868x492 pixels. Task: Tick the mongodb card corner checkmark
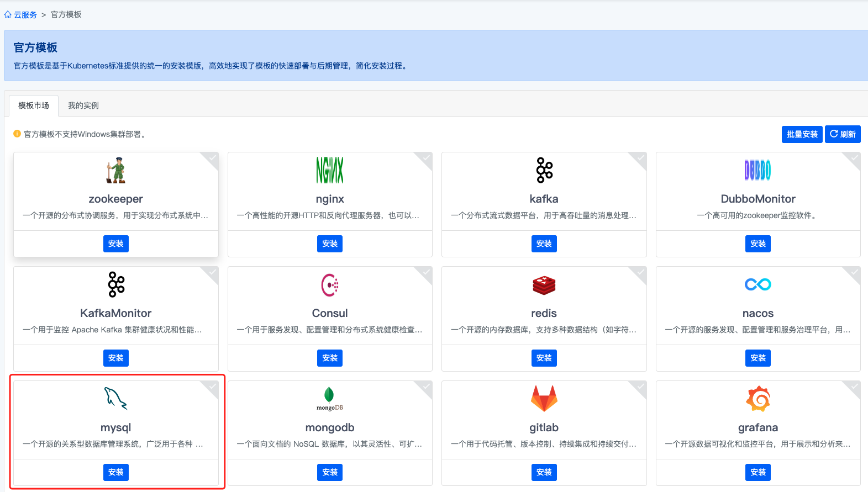(x=427, y=387)
